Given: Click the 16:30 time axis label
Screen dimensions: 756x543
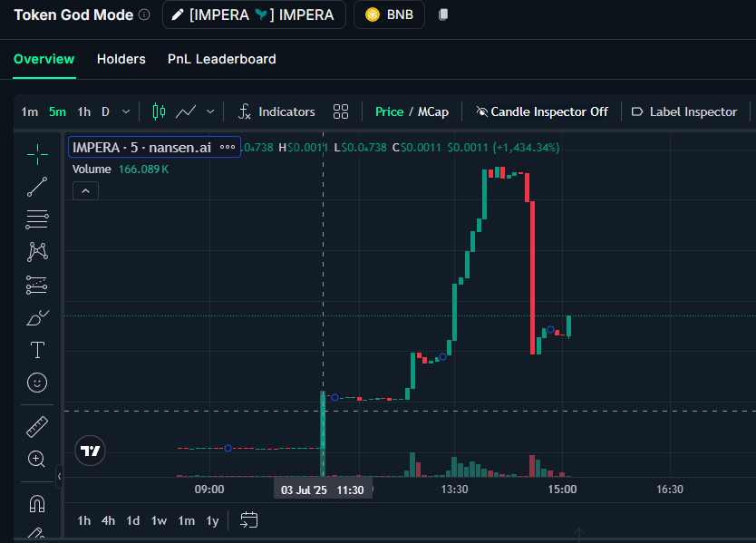Looking at the screenshot, I should pyautogui.click(x=670, y=490).
